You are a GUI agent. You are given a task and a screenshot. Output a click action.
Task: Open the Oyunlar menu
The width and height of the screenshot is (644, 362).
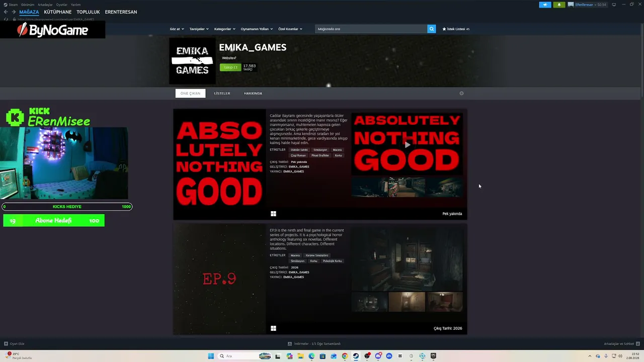62,5
